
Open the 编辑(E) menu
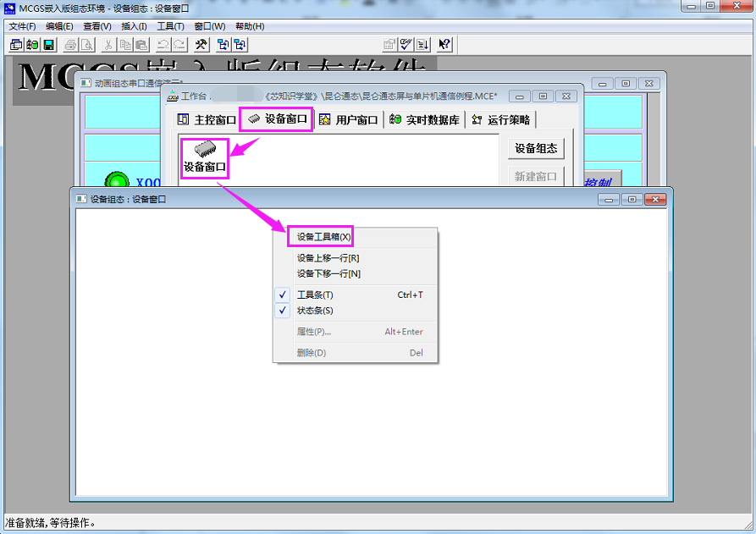[59, 26]
